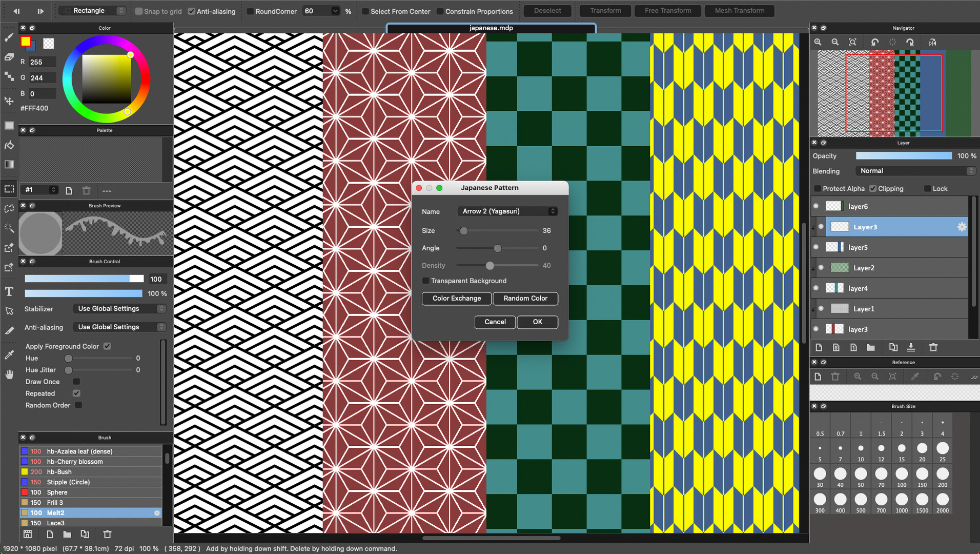The width and height of the screenshot is (980, 554).
Task: Switch to the japanese.mdp document tab
Action: click(x=489, y=28)
